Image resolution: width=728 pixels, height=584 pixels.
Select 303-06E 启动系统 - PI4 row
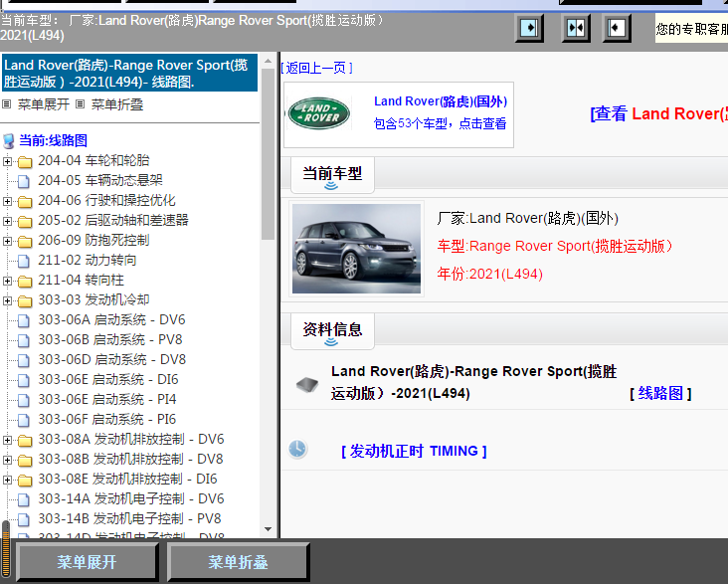tap(106, 400)
